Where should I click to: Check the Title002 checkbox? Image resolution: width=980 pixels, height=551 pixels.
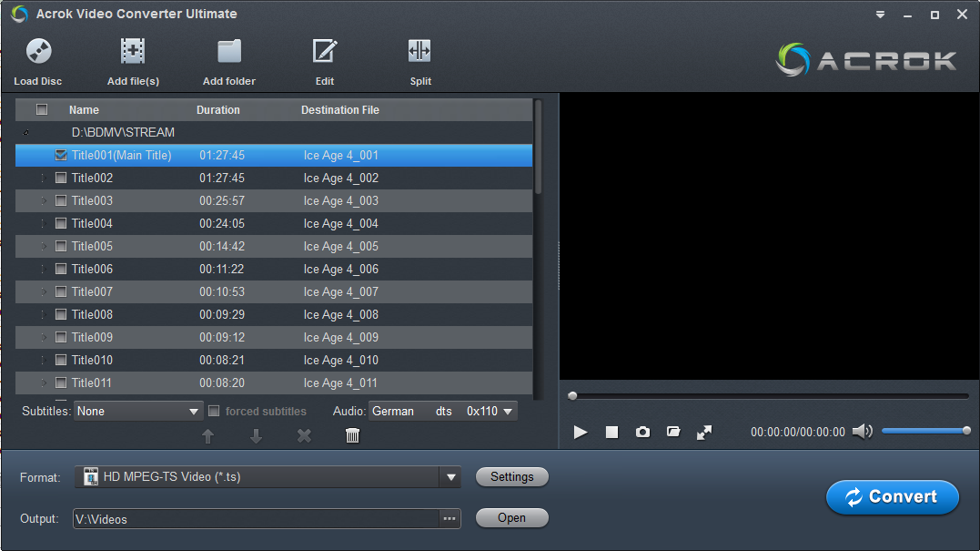pyautogui.click(x=61, y=178)
